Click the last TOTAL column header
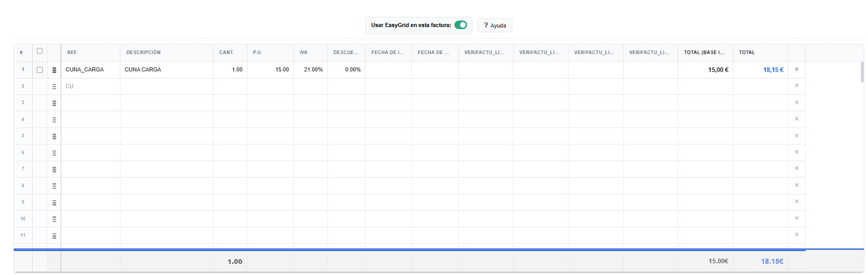The width and height of the screenshot is (868, 275). [x=760, y=53]
